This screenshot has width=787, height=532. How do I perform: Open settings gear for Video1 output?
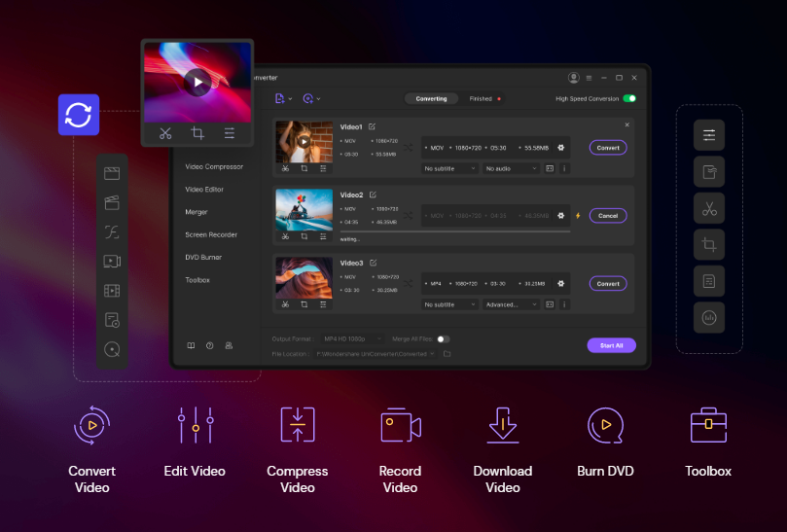click(x=560, y=148)
